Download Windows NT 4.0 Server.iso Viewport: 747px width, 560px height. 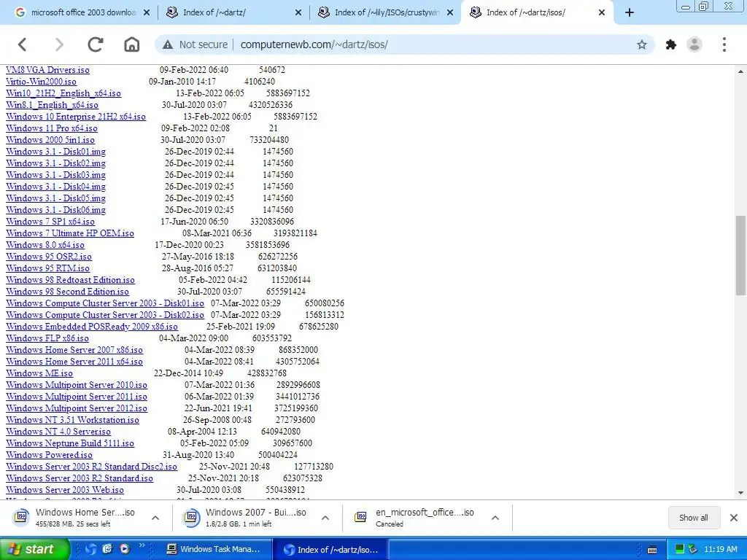point(58,432)
